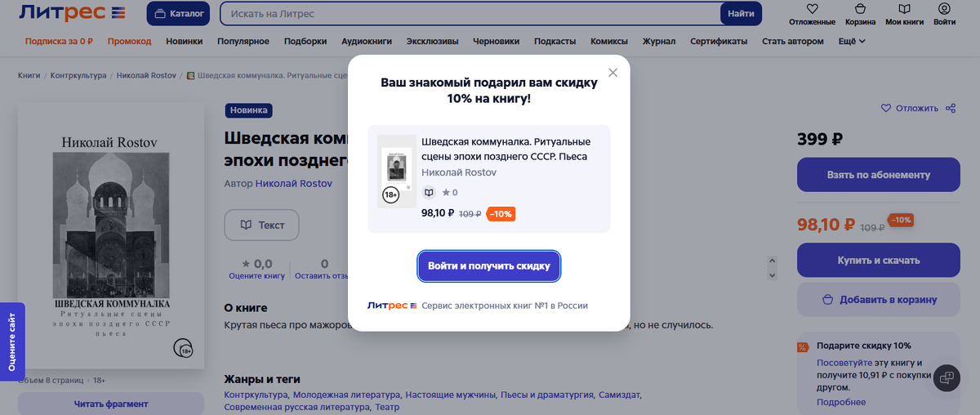
Task: Click 'Николай Rostov' breadcrumb link
Action: click(x=146, y=76)
